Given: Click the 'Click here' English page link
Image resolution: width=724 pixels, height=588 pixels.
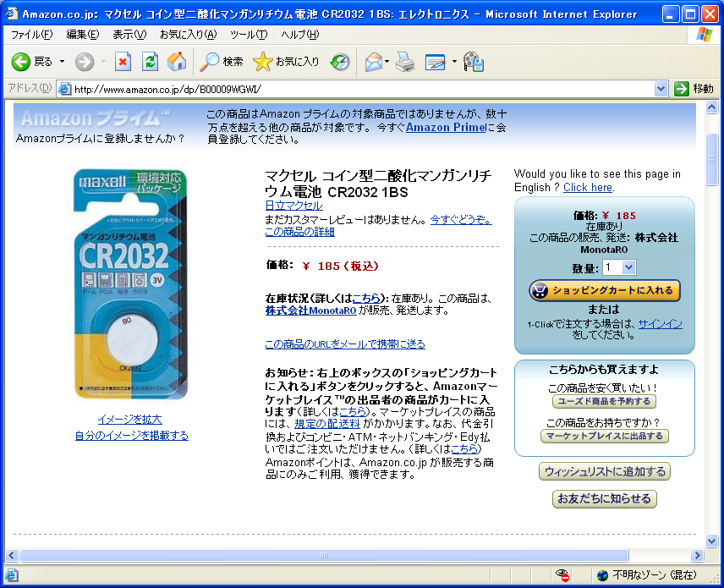Looking at the screenshot, I should 588,188.
